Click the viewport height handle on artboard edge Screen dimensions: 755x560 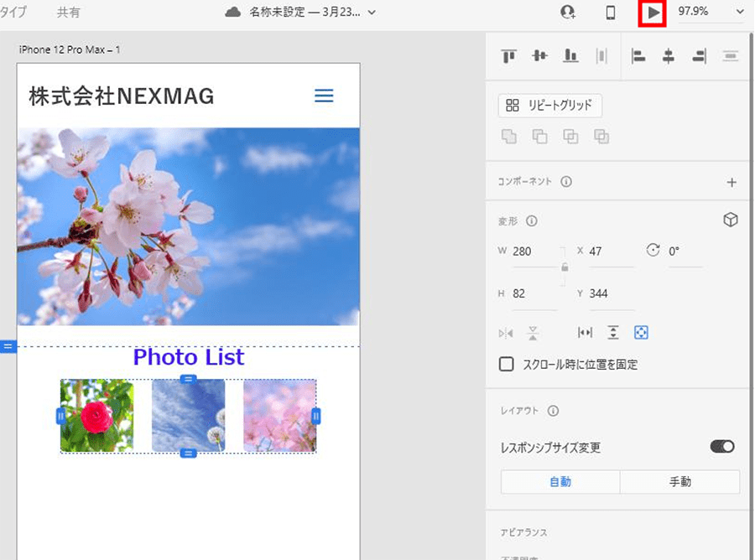tap(8, 346)
